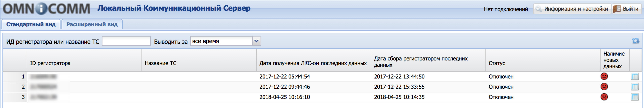Screen dimensions: 644x108
Task: Click the refresh icon above the table
Action: [635, 41]
